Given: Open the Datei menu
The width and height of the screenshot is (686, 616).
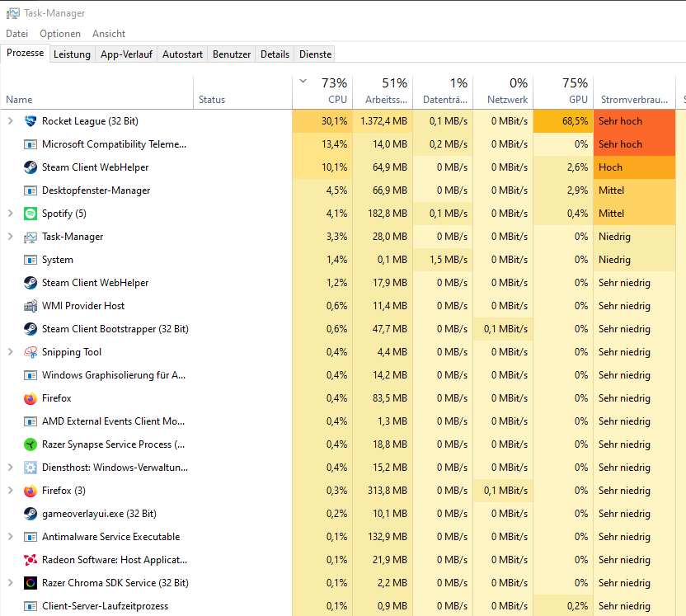Looking at the screenshot, I should 16,34.
